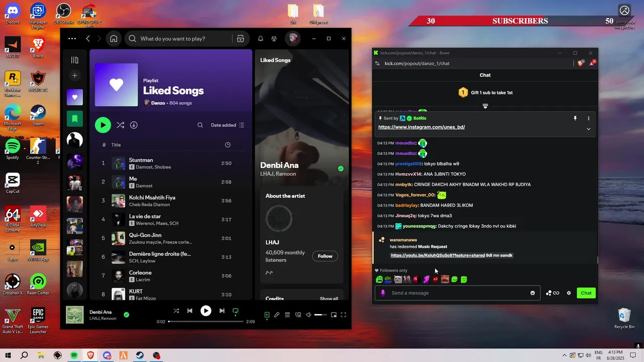Toggle liked checkmark in now playing bar

click(126, 315)
